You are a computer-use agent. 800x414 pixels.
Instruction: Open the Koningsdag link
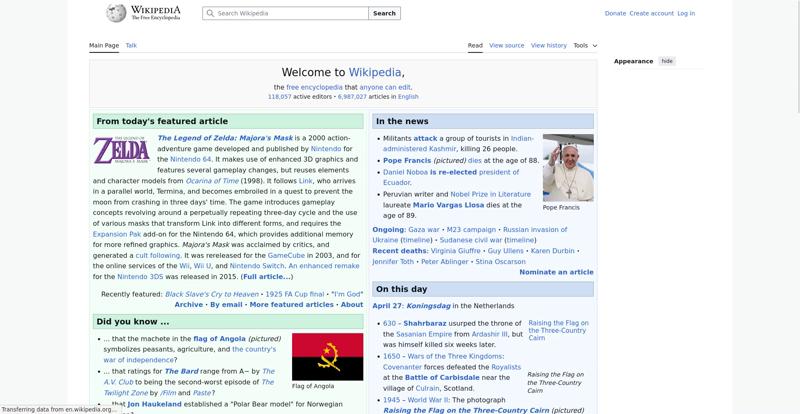428,306
